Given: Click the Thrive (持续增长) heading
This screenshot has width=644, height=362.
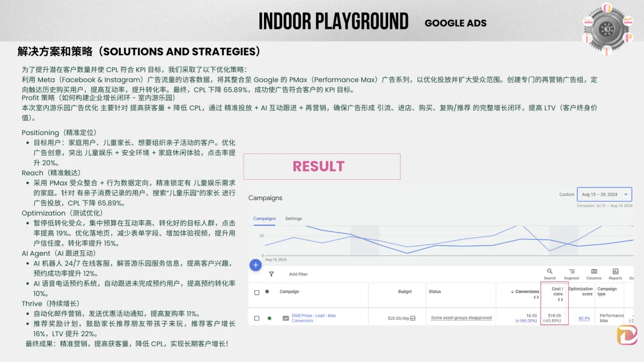Looking at the screenshot, I should click(x=50, y=304).
